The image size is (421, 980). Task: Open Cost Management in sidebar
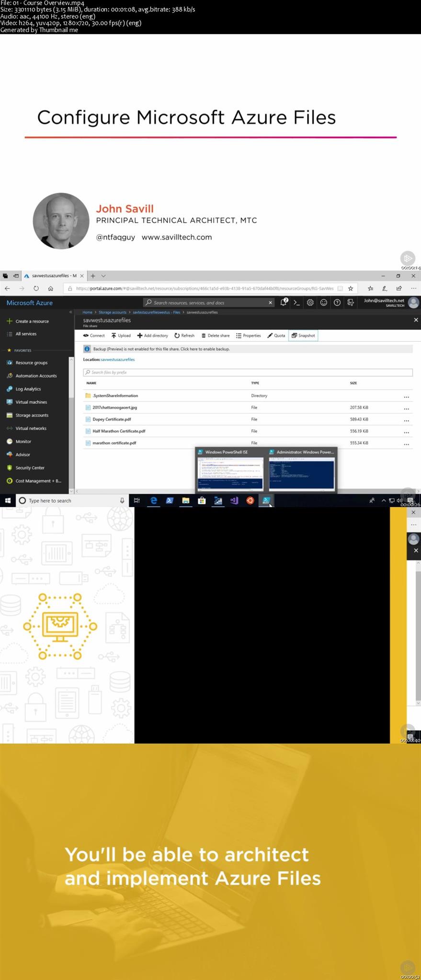[34, 481]
